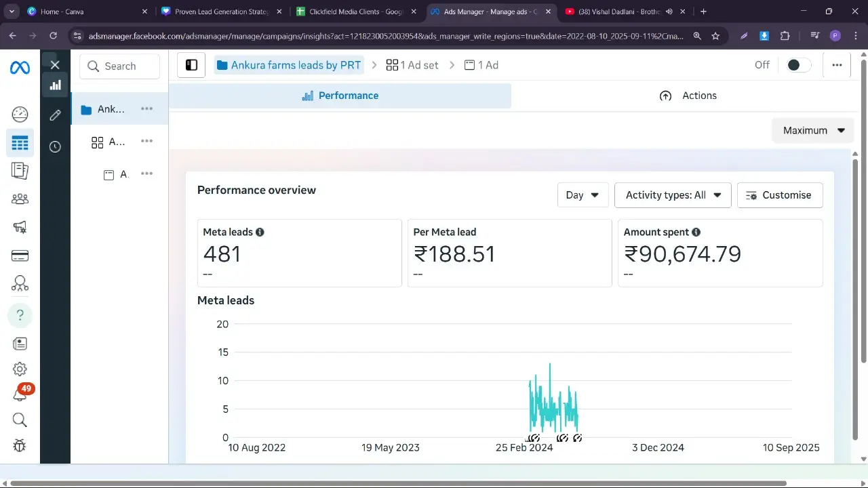
Task: Toggle the campaign Off/On switch
Action: pyautogui.click(x=798, y=65)
